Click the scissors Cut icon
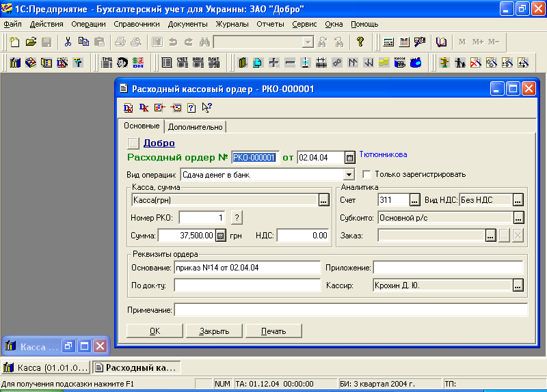The height and width of the screenshot is (392, 547). [x=68, y=42]
